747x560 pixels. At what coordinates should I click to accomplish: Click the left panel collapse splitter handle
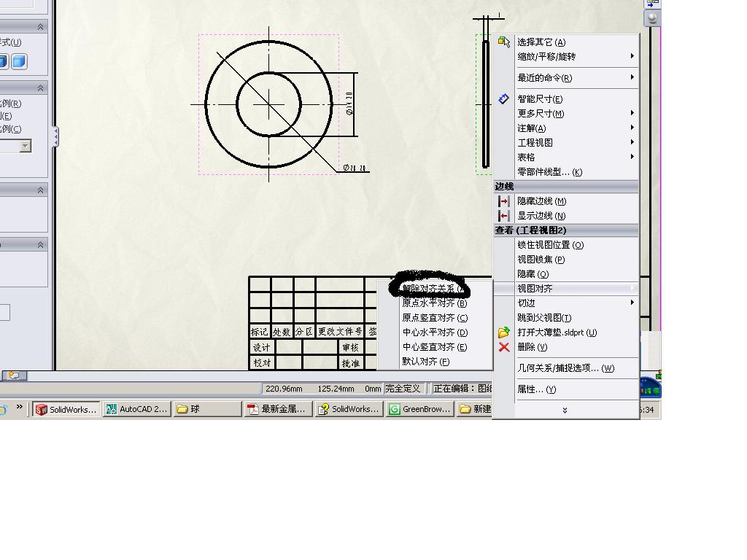(x=55, y=137)
